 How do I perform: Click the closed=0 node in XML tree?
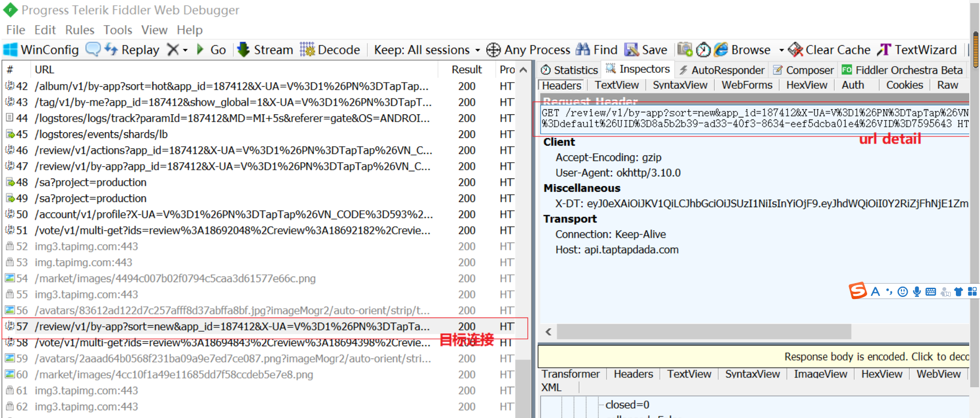tap(627, 405)
